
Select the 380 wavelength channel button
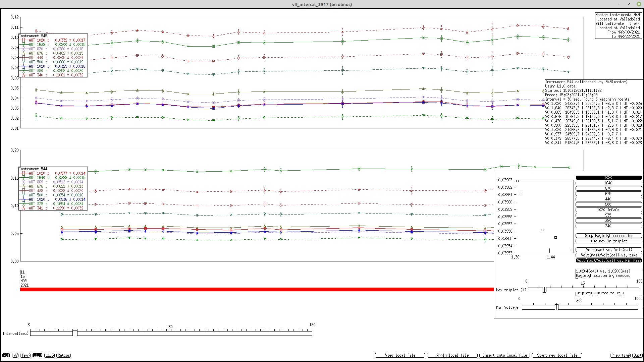(608, 221)
